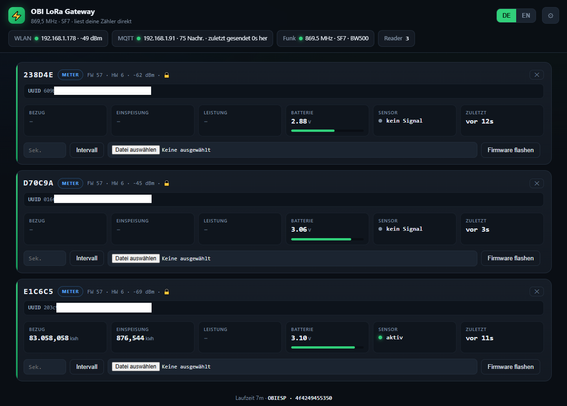
Task: Click Firmware flashen for meter E1C6C5
Action: coord(511,367)
